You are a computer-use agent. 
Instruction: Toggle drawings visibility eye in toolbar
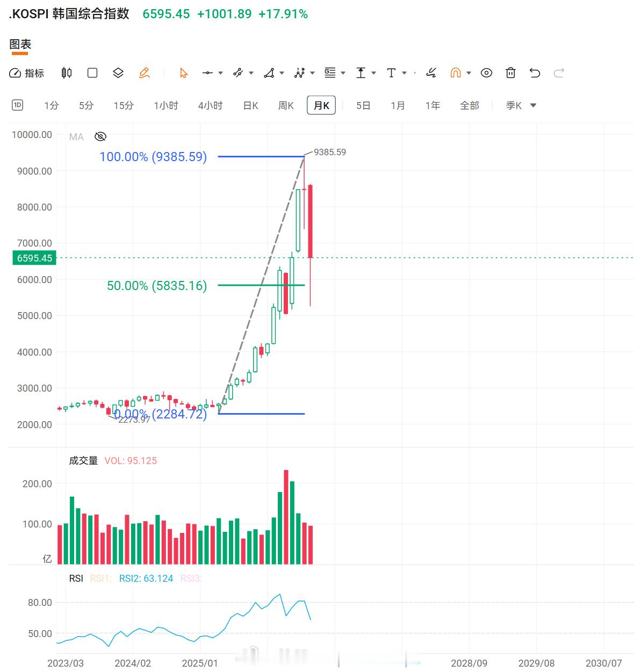[486, 73]
